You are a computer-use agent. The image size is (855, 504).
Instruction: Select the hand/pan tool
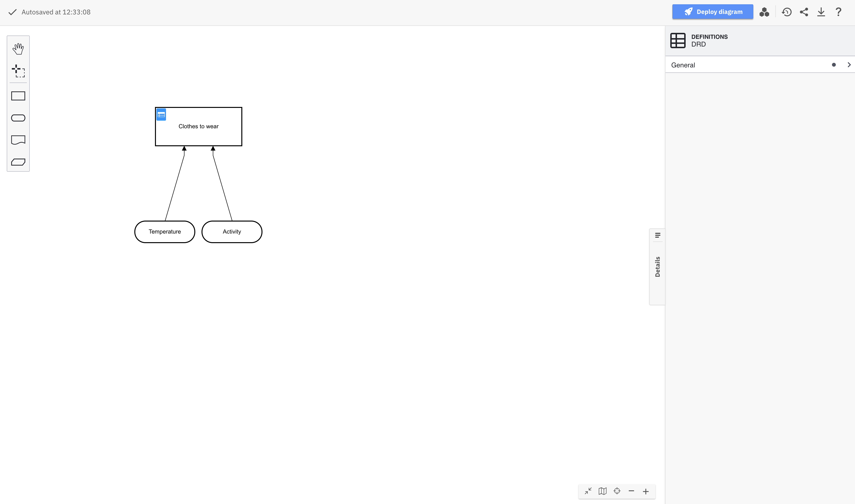point(18,49)
